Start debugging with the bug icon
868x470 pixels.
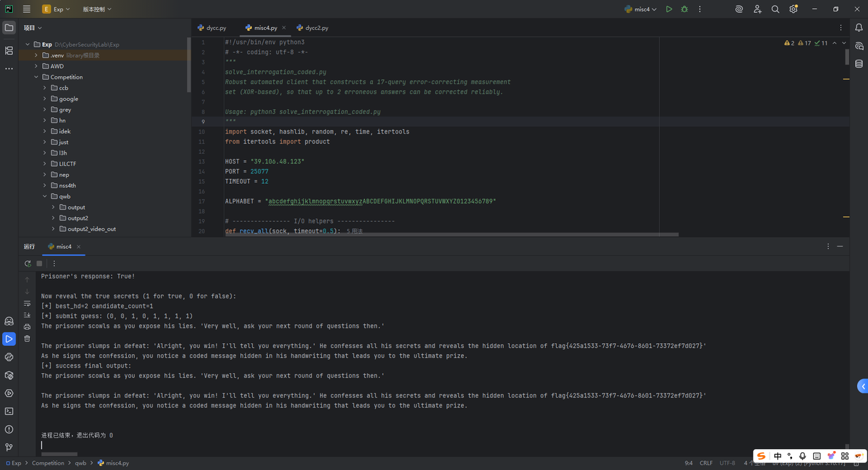pos(684,9)
